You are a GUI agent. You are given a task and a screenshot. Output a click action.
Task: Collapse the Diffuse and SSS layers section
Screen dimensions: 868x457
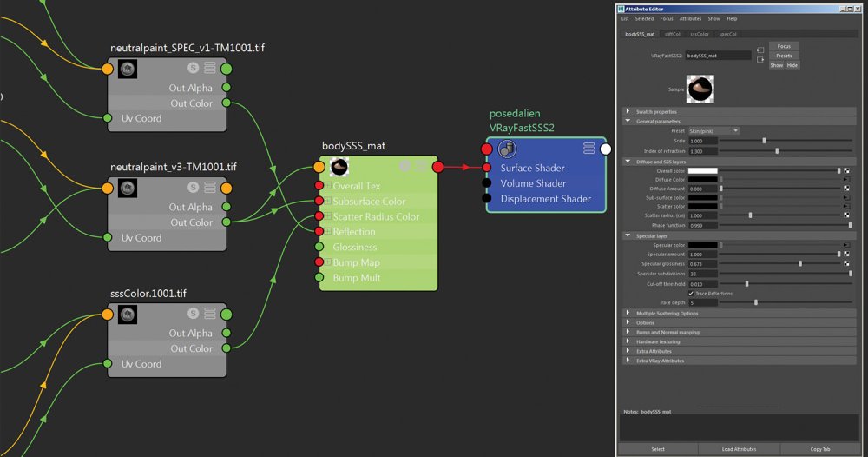628,162
